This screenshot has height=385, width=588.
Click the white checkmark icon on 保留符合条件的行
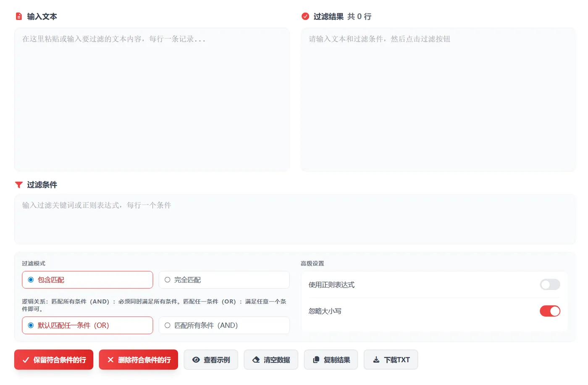coord(26,359)
